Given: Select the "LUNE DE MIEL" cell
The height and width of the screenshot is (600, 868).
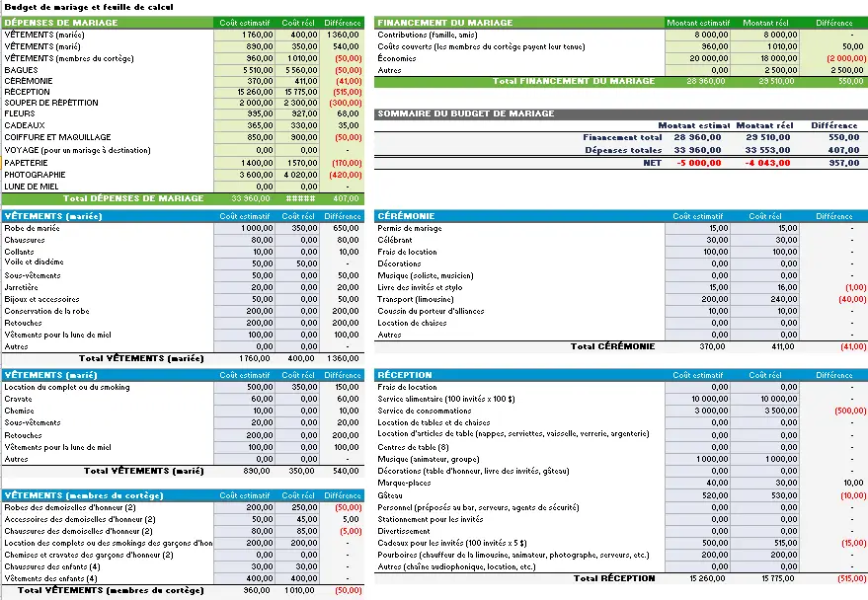Looking at the screenshot, I should pos(32,187).
